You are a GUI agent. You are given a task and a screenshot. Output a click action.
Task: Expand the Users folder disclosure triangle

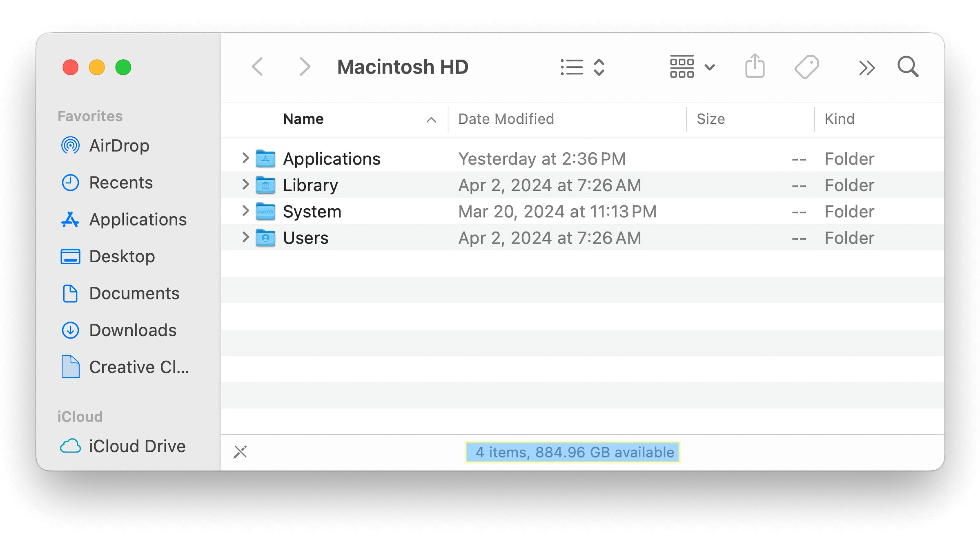245,237
